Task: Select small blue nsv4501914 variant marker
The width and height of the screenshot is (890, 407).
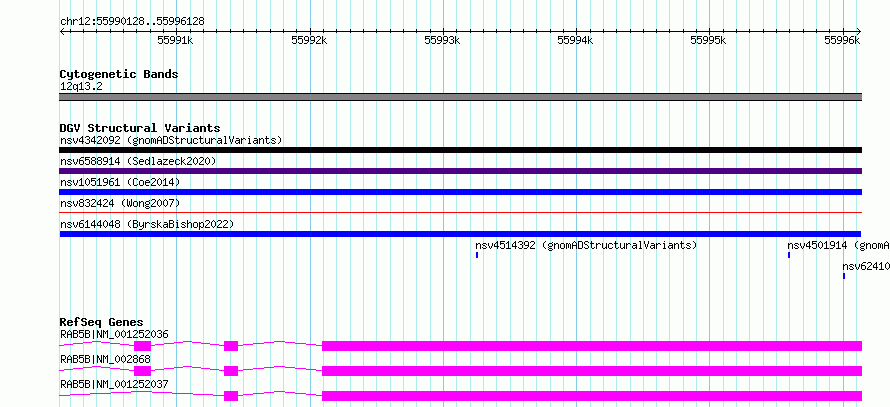Action: click(789, 255)
